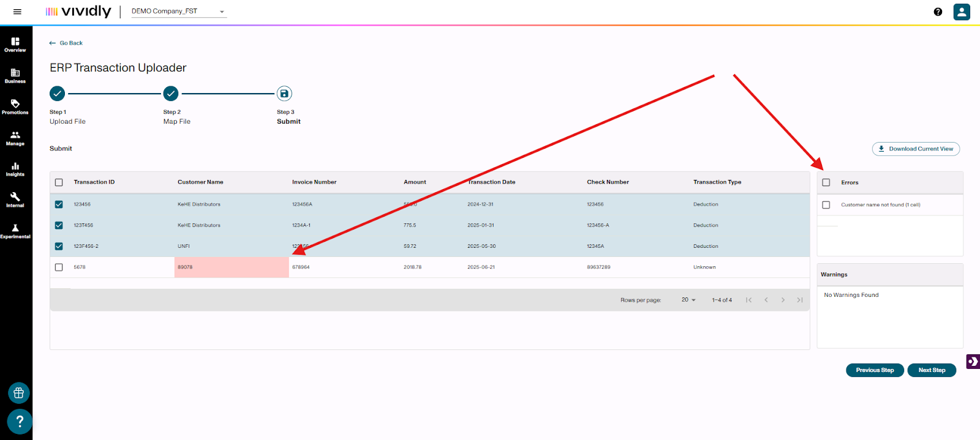
Task: Open the user profile account icon
Action: pos(961,12)
